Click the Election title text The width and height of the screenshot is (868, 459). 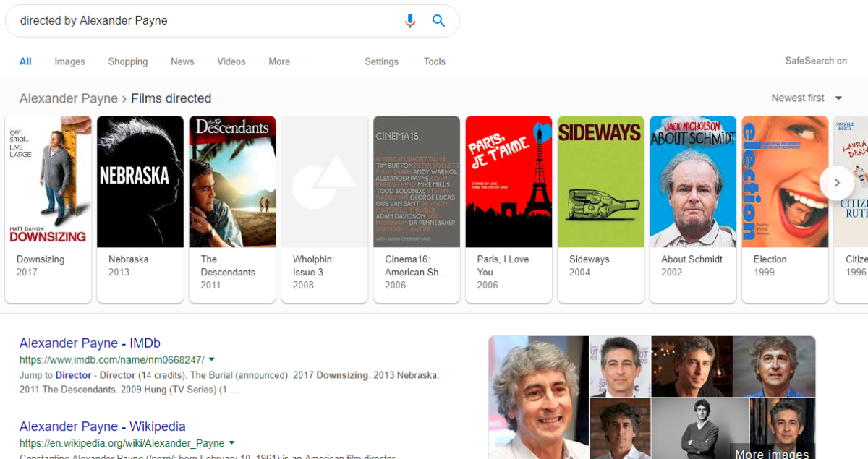coord(770,259)
